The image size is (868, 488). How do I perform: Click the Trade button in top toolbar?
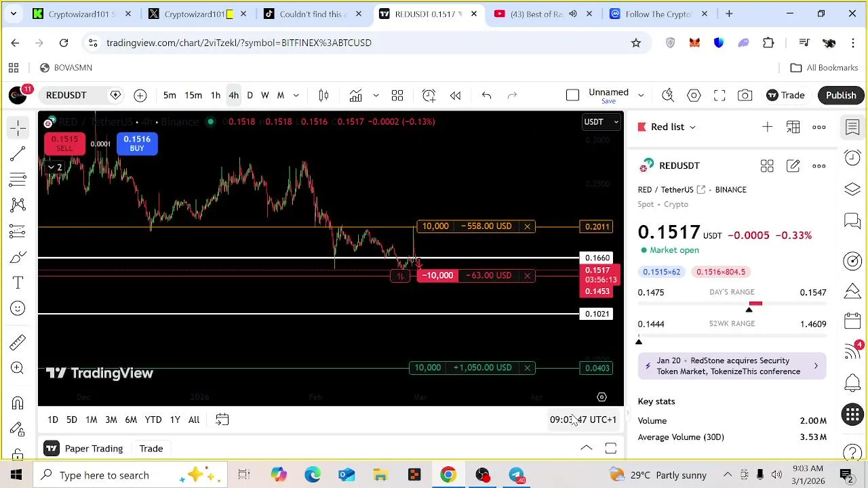point(785,96)
